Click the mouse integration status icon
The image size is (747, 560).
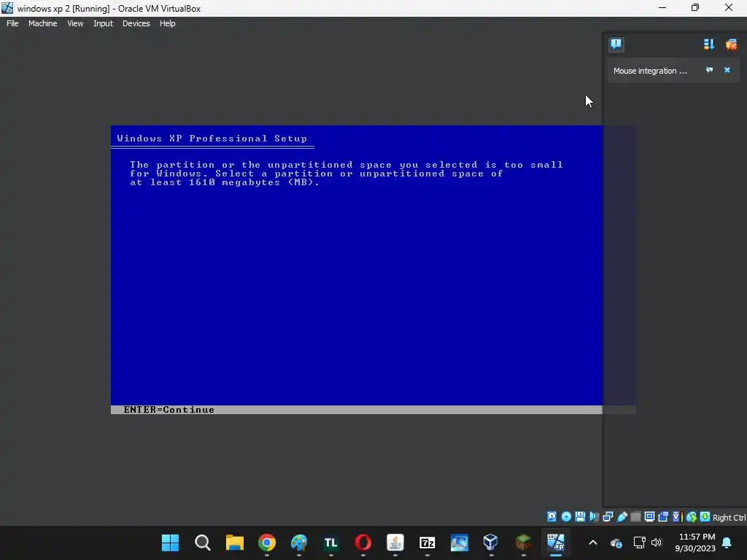coord(692,517)
